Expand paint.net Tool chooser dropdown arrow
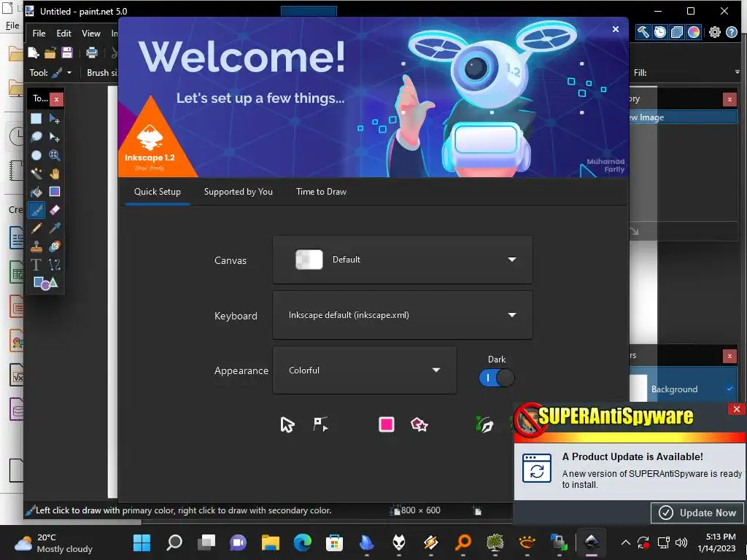Viewport: 747px width, 560px height. pyautogui.click(x=69, y=72)
